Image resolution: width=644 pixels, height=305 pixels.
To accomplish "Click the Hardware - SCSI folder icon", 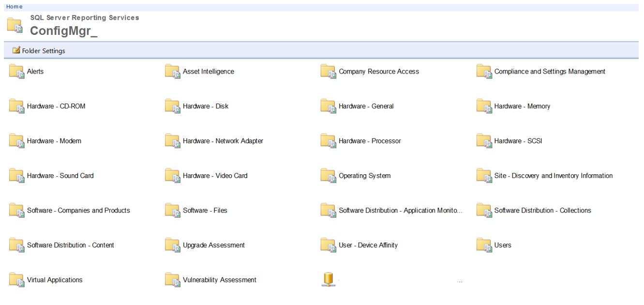I will coord(484,141).
